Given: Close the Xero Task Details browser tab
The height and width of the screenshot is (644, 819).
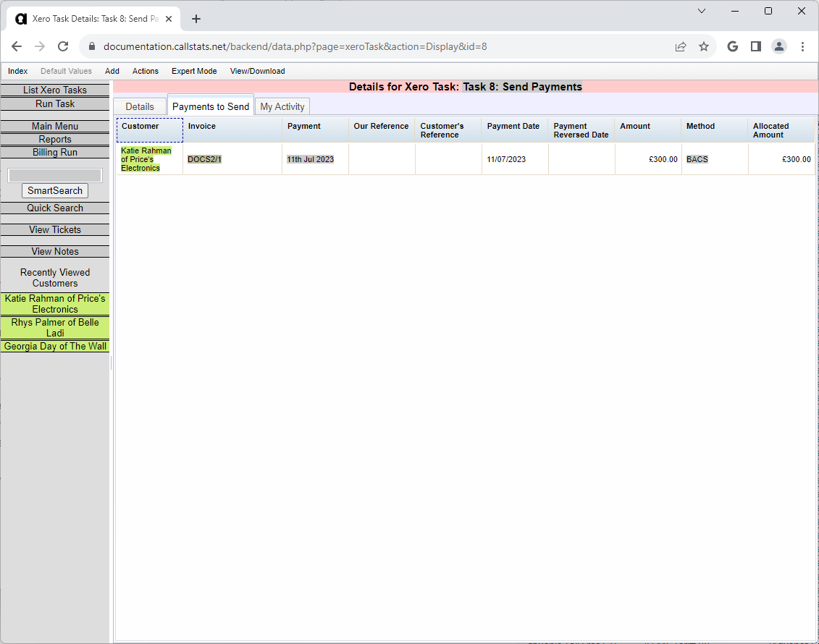Looking at the screenshot, I should pyautogui.click(x=169, y=19).
